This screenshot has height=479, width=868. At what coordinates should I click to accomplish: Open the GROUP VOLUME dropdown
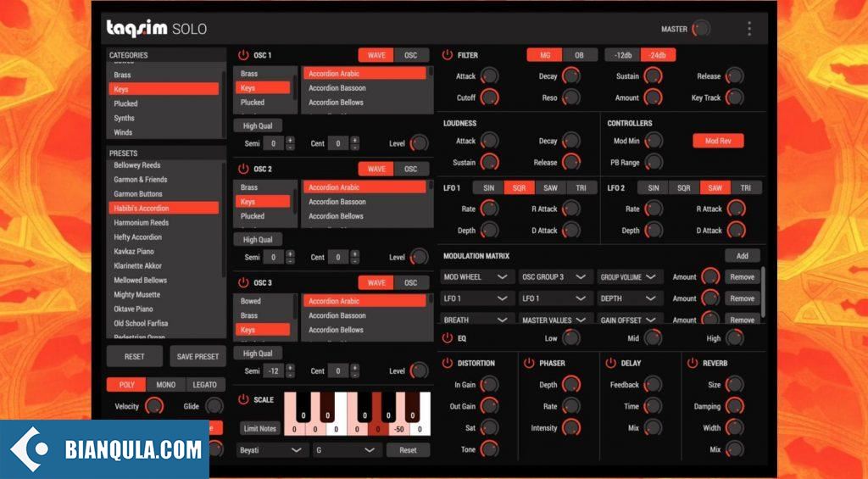tap(630, 277)
